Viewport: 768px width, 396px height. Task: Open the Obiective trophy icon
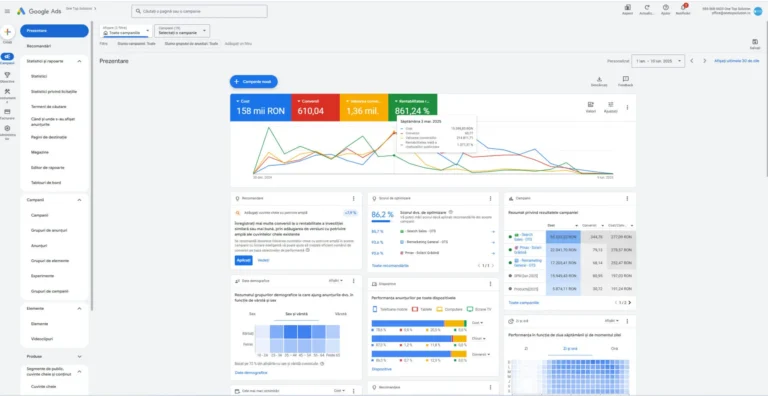coord(7,75)
